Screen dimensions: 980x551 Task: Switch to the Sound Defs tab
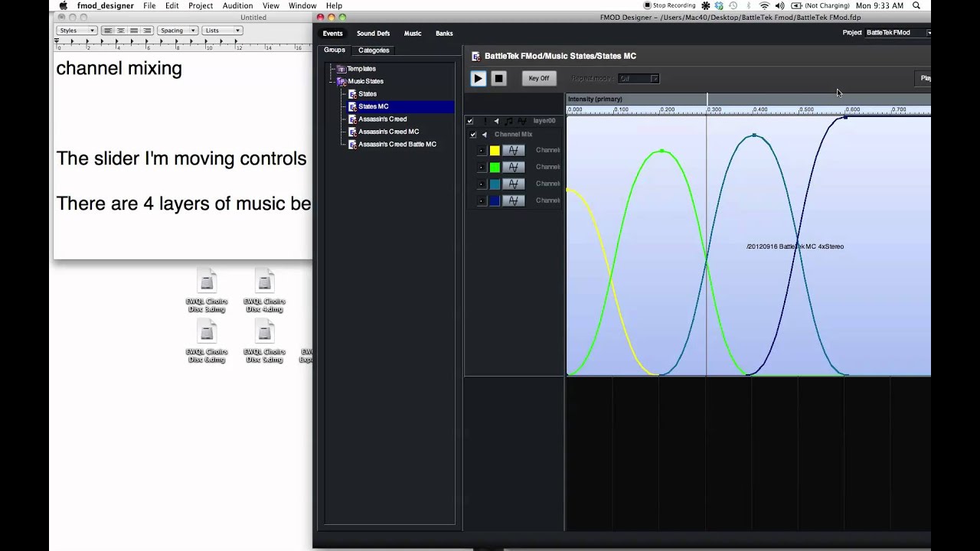(x=373, y=34)
